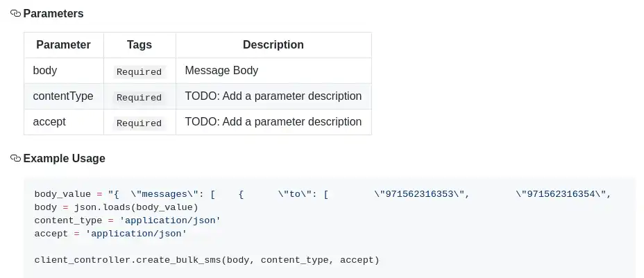
Task: Click the json.loads(body_value) code line
Action: (116, 207)
